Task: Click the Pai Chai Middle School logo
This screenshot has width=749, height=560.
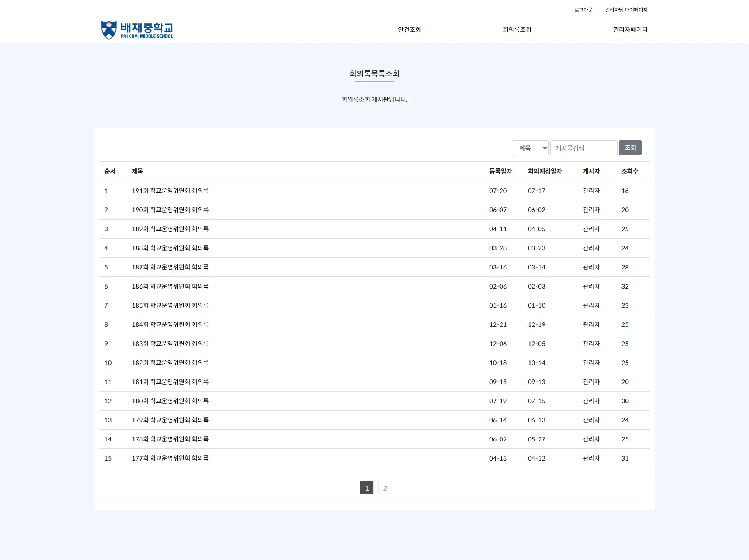Action: (x=137, y=30)
